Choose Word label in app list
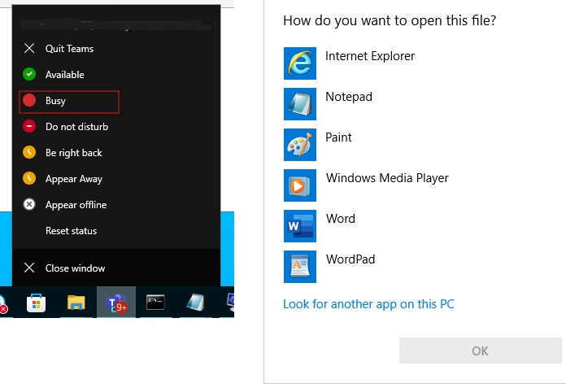Viewport: 566px width, 392px height. click(341, 219)
